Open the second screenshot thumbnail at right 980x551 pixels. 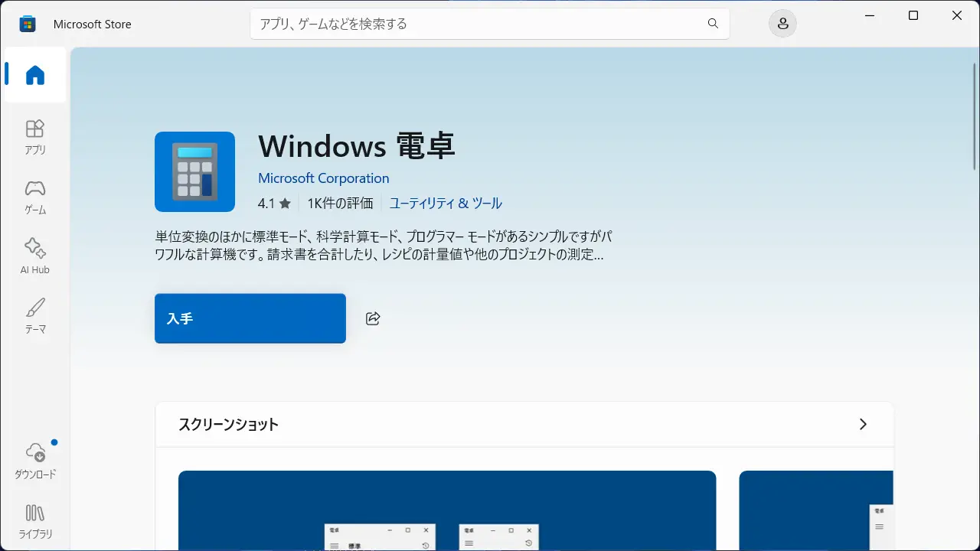click(816, 510)
